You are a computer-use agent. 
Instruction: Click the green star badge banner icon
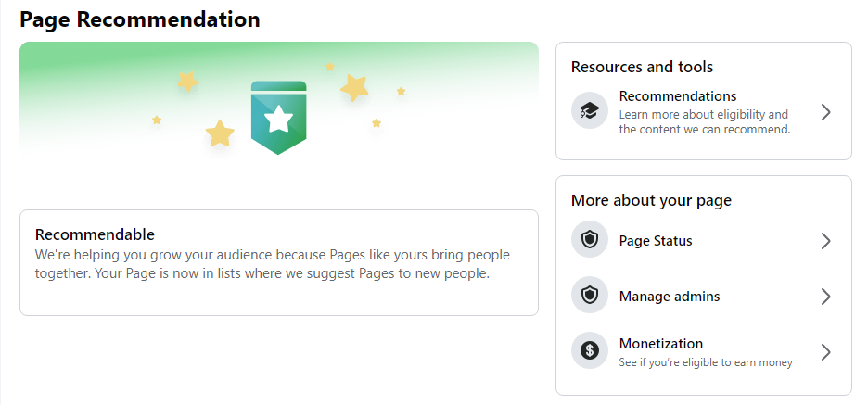point(278,118)
